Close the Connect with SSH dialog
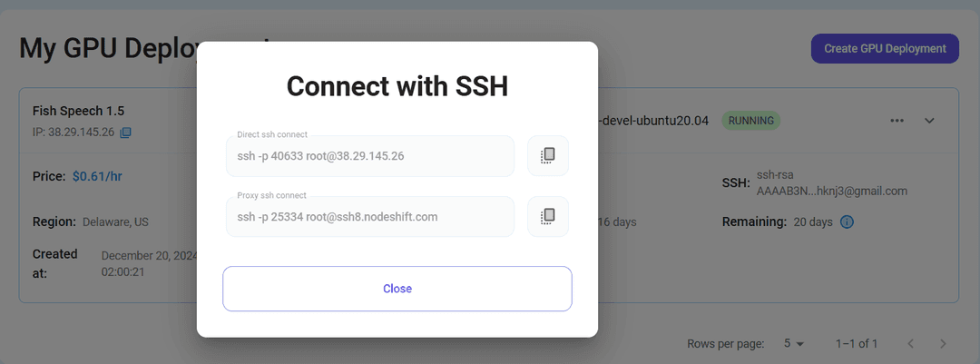This screenshot has width=980, height=364. click(x=397, y=289)
